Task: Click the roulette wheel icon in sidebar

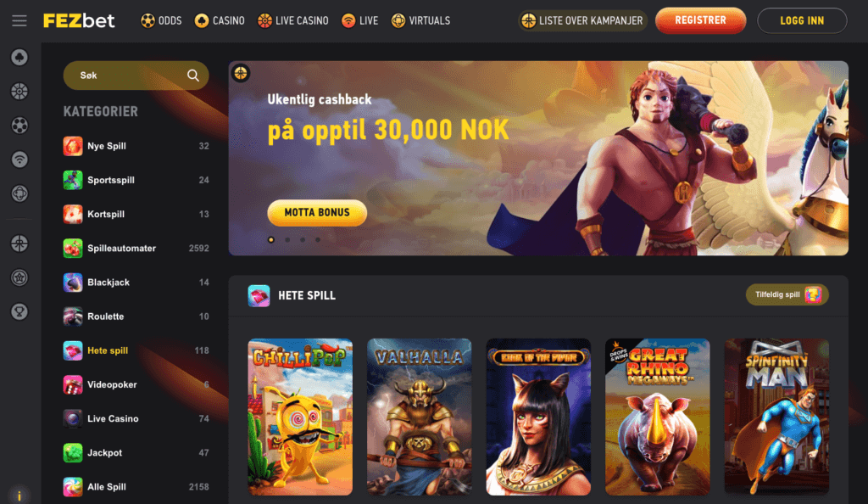Action: pos(19,92)
